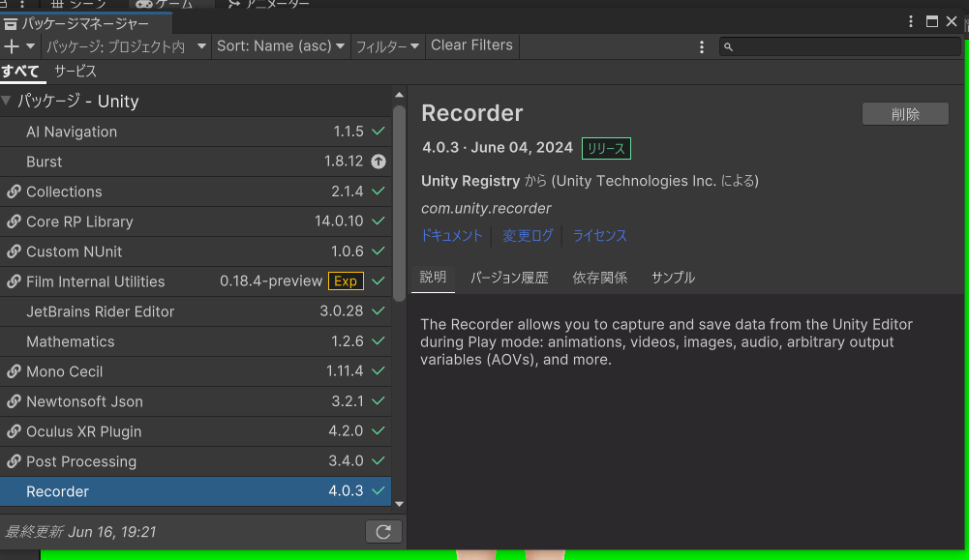969x560 pixels.
Task: Select the JetBrains Rider Editor package
Action: coord(196,311)
